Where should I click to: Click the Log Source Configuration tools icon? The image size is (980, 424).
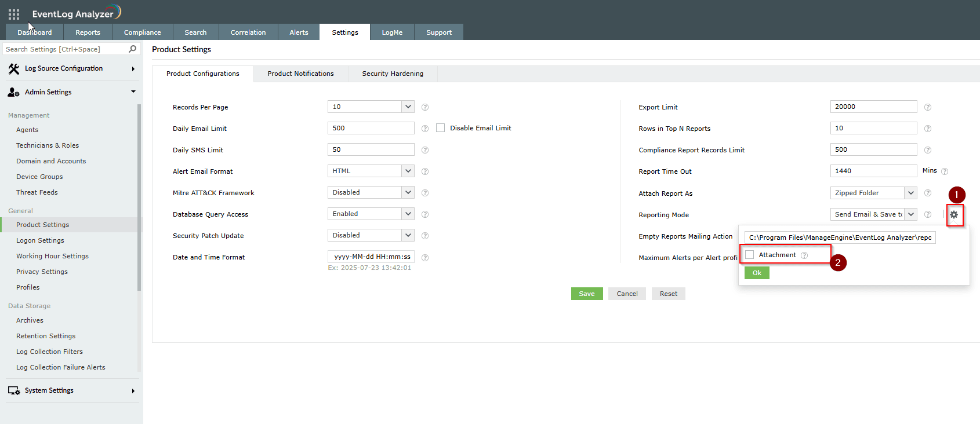[x=14, y=68]
